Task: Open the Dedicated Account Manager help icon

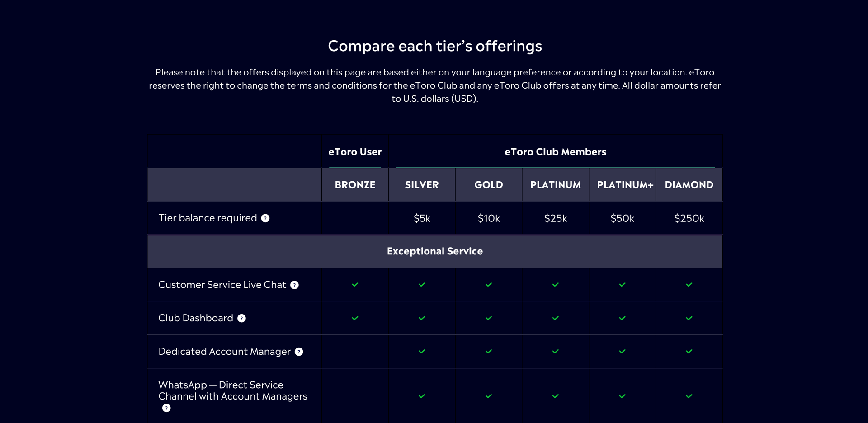Action: [x=299, y=352]
